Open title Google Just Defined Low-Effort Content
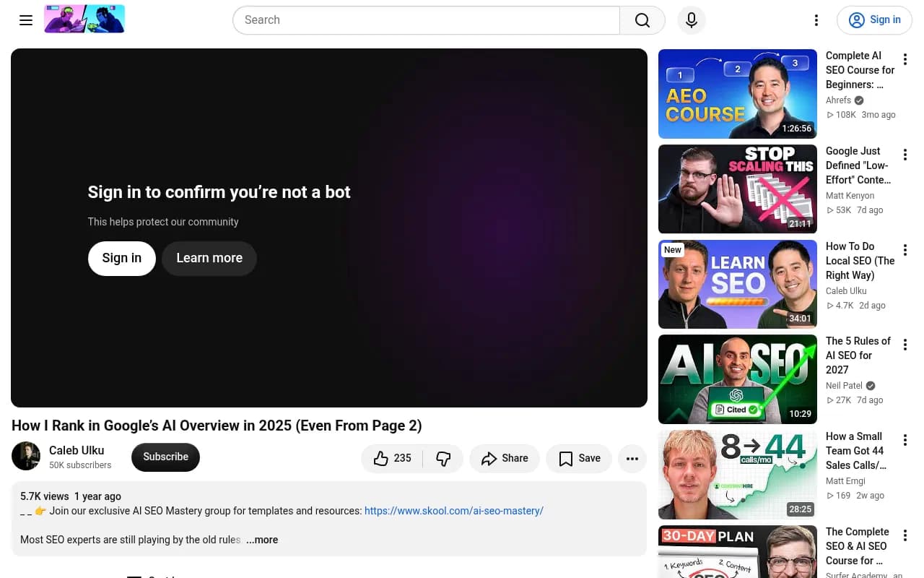Image resolution: width=924 pixels, height=578 pixels. click(858, 165)
